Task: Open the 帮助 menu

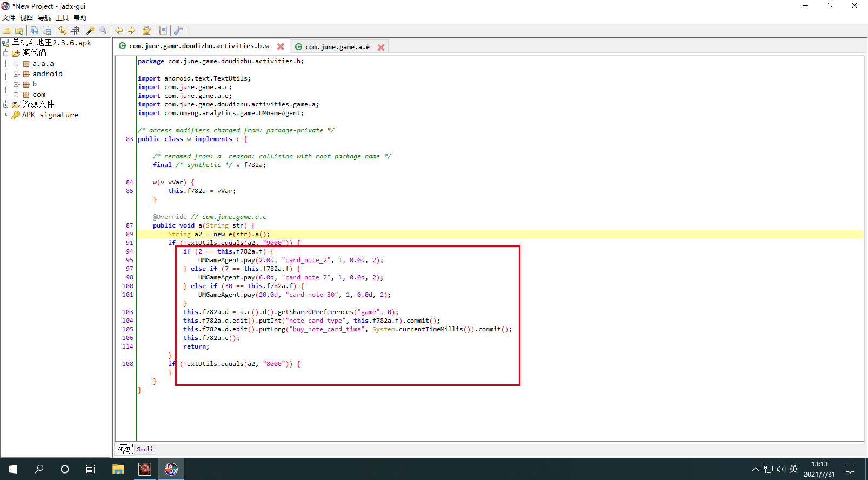Action: (x=80, y=18)
